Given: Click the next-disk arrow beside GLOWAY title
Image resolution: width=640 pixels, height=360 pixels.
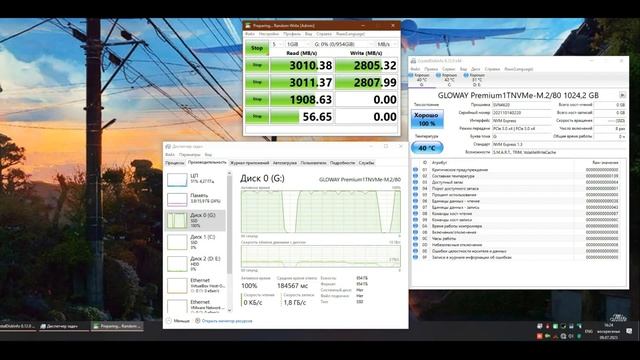Looking at the screenshot, I should (x=622, y=95).
